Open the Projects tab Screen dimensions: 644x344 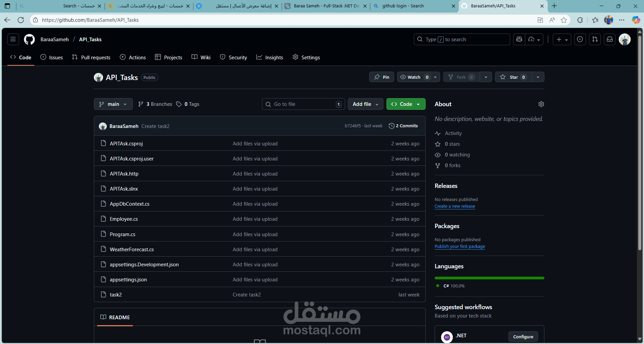pos(169,57)
